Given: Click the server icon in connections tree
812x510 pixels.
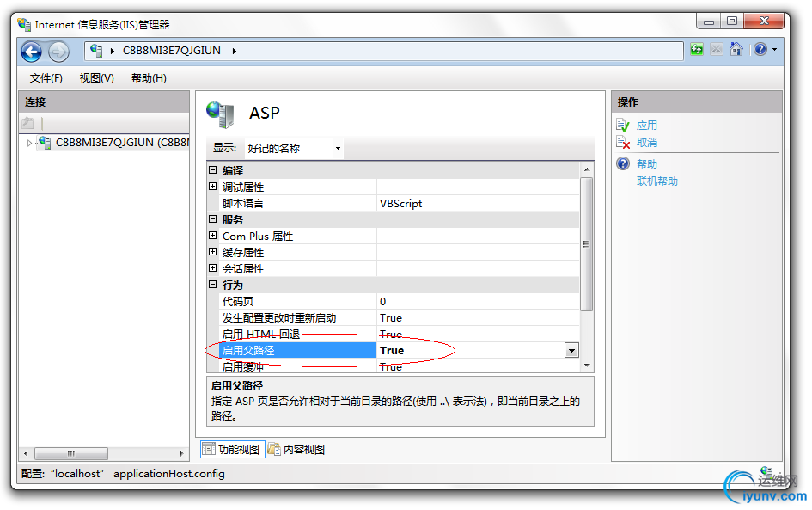Looking at the screenshot, I should pyautogui.click(x=45, y=143).
